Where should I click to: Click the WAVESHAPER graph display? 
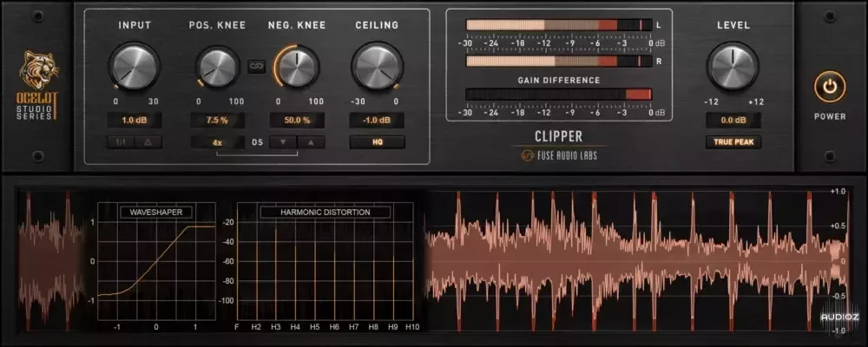(156, 261)
